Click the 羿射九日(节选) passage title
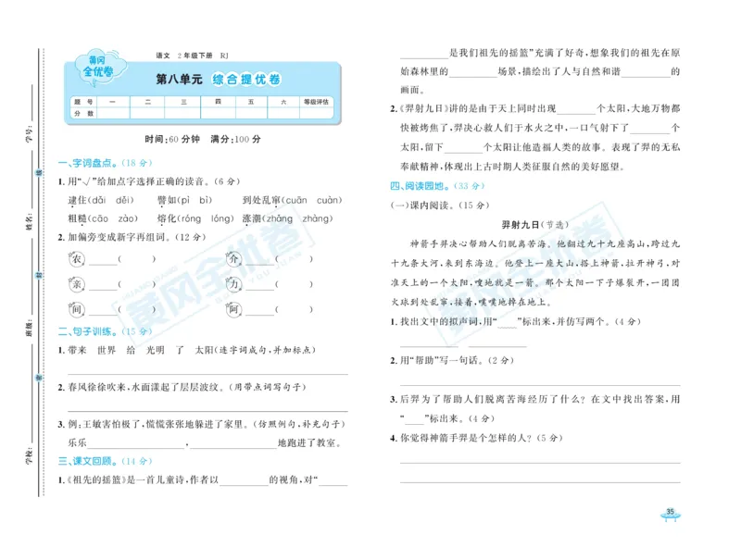This screenshot has height=560, width=741. [x=536, y=224]
